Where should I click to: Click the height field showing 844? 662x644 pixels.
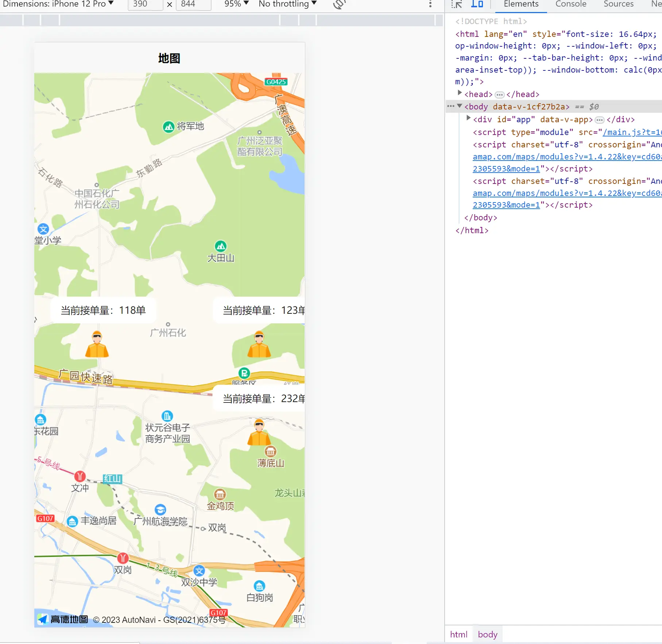pyautogui.click(x=193, y=4)
